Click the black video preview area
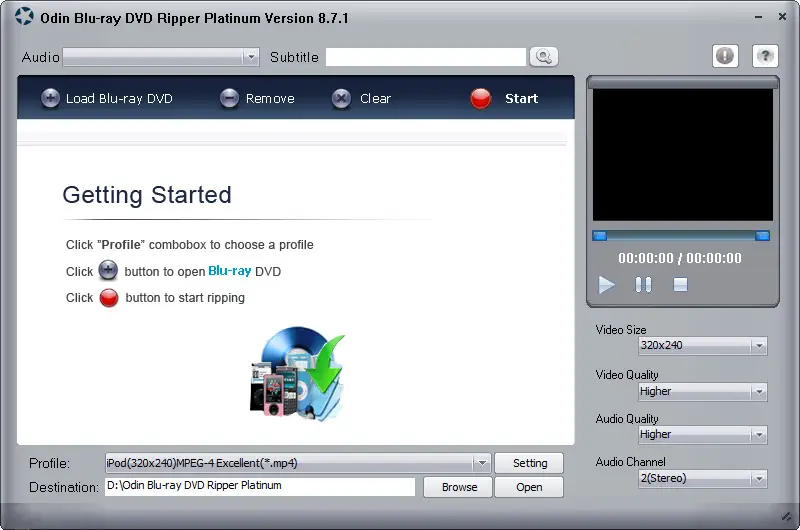Screen dimensions: 800x530 (683, 155)
